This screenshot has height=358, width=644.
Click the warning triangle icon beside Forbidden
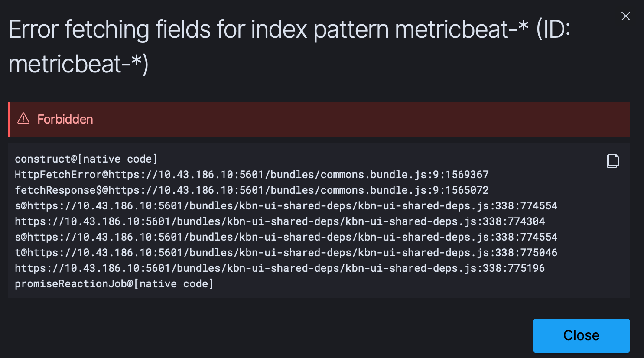pos(23,119)
